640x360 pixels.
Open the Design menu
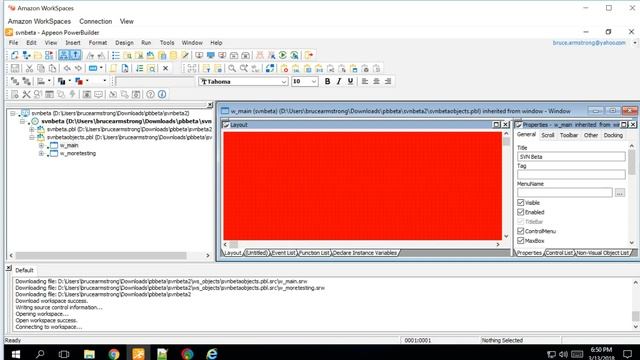pos(124,42)
